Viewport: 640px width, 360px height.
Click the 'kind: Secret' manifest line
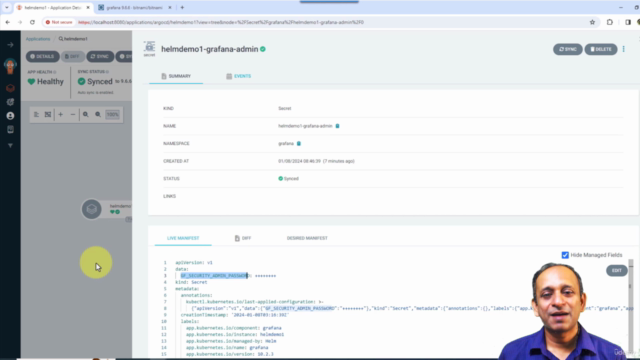(191, 282)
